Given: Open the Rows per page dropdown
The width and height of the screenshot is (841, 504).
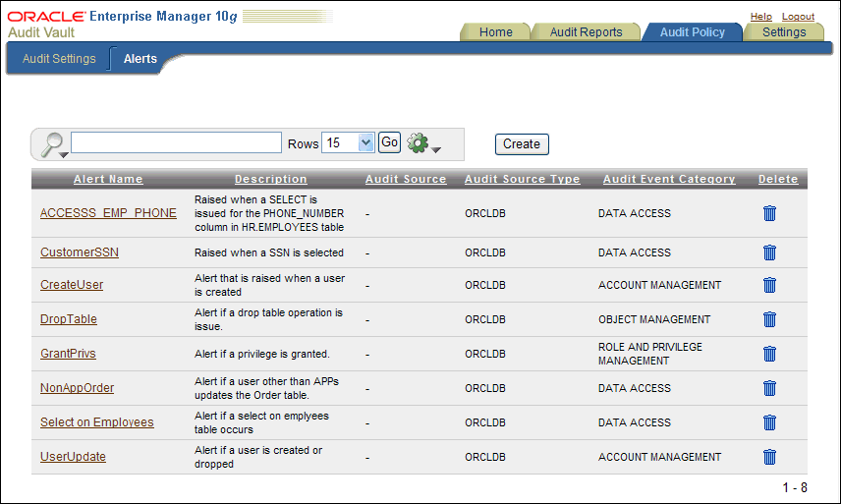Looking at the screenshot, I should (348, 142).
